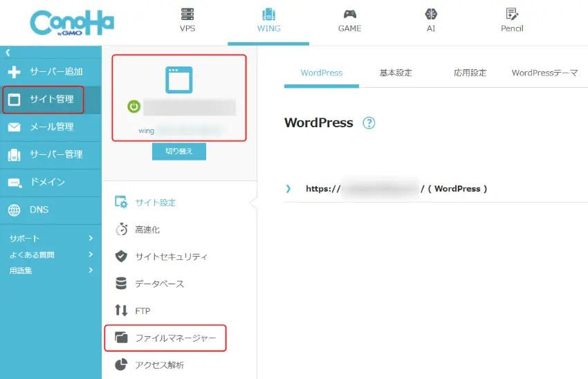This screenshot has height=379, width=588.
Task: Expand the サポート submenu arrow
Action: click(91, 238)
